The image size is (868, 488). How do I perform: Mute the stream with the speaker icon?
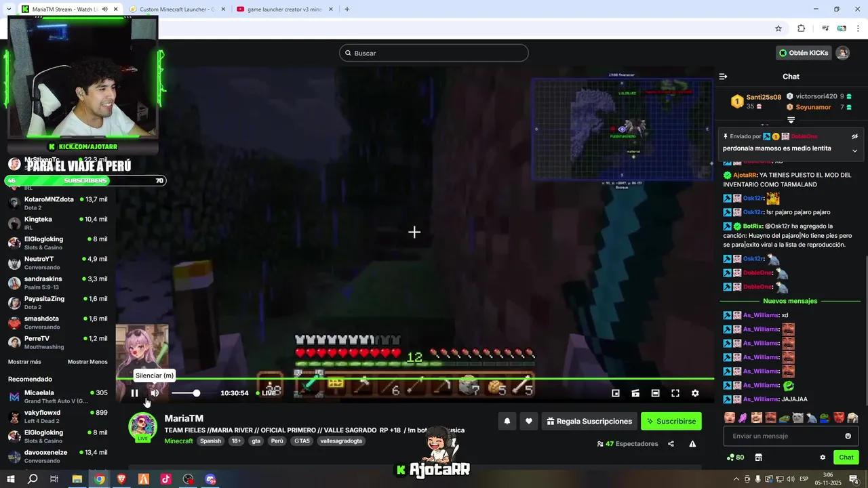coord(155,393)
